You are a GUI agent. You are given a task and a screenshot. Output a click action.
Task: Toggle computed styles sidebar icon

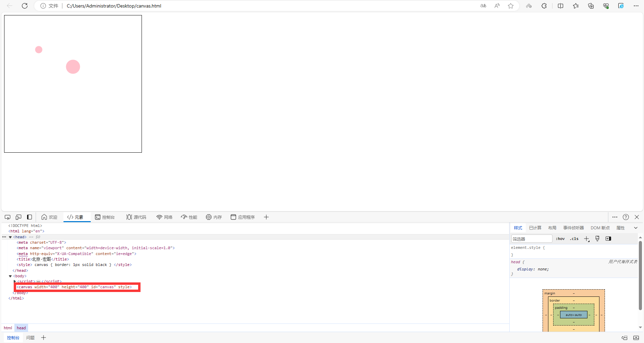(608, 239)
